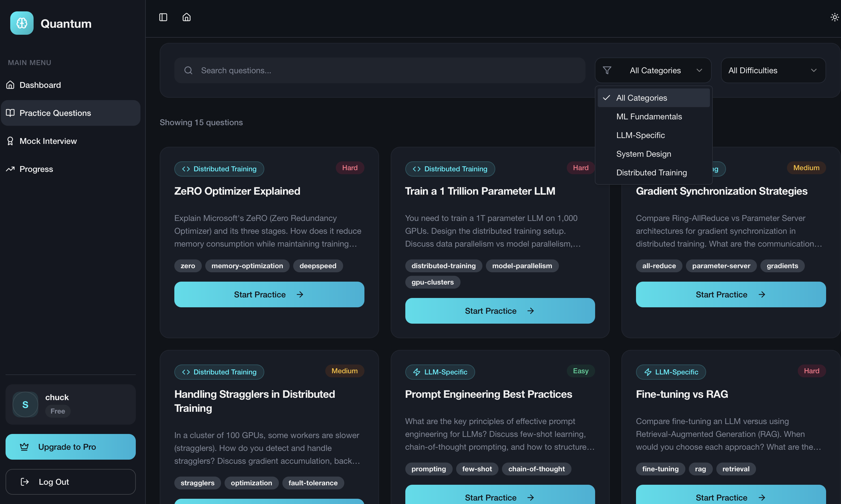Click the home icon in top toolbar
Image resolution: width=841 pixels, height=504 pixels.
click(x=186, y=17)
